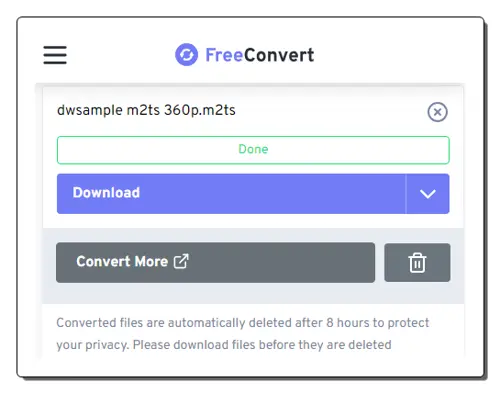Select the dwsample m2ts 360p.m2ts filename
Screen dimensions: 500x393
pyautogui.click(x=146, y=110)
